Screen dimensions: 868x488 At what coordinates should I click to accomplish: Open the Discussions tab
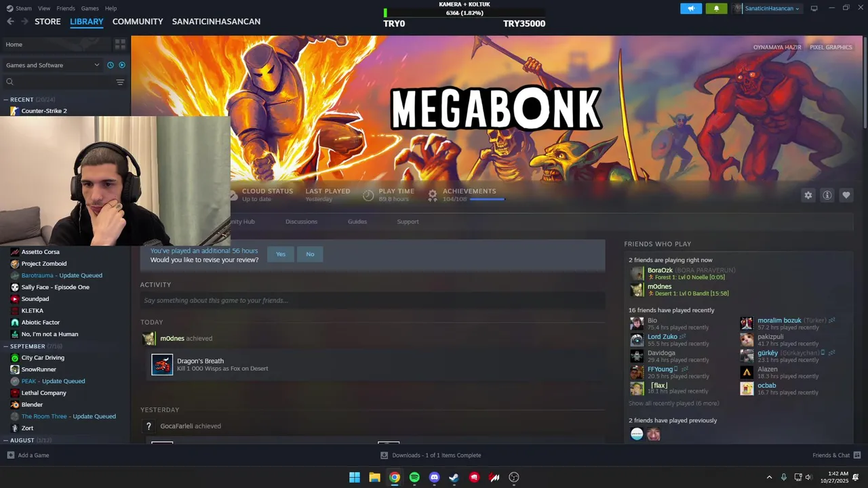(301, 222)
